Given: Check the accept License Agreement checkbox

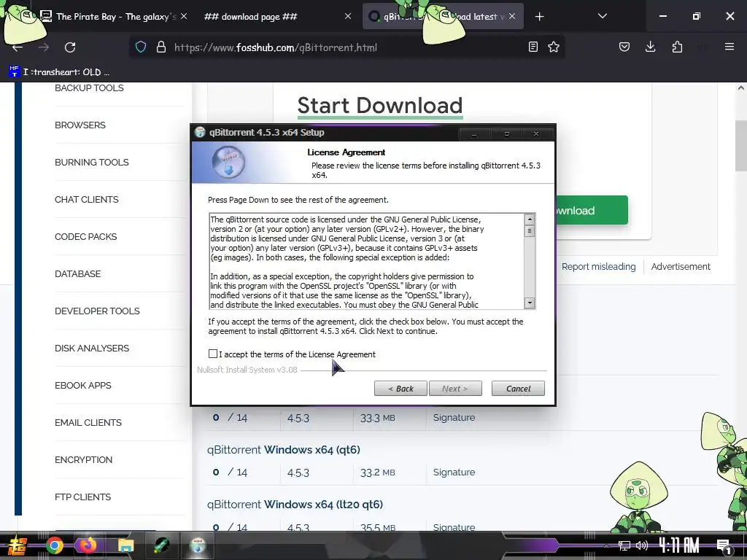Looking at the screenshot, I should tap(213, 354).
